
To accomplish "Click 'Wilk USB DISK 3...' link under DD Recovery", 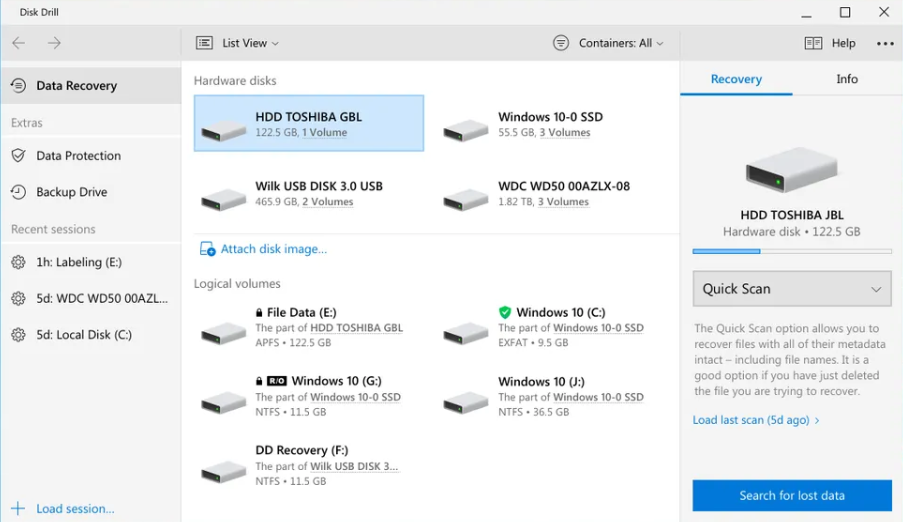I will (354, 466).
